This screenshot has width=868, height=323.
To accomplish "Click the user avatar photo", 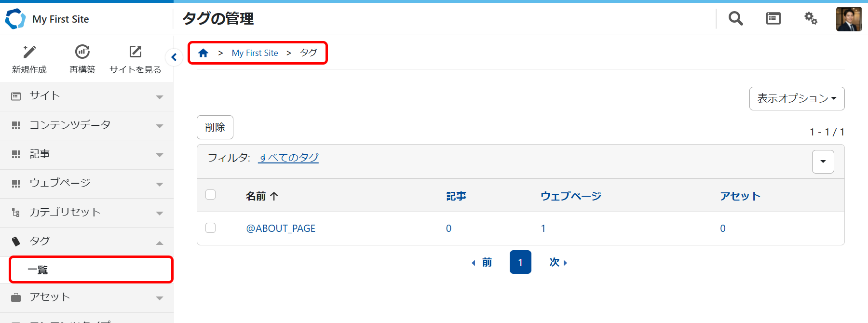I will pyautogui.click(x=849, y=19).
